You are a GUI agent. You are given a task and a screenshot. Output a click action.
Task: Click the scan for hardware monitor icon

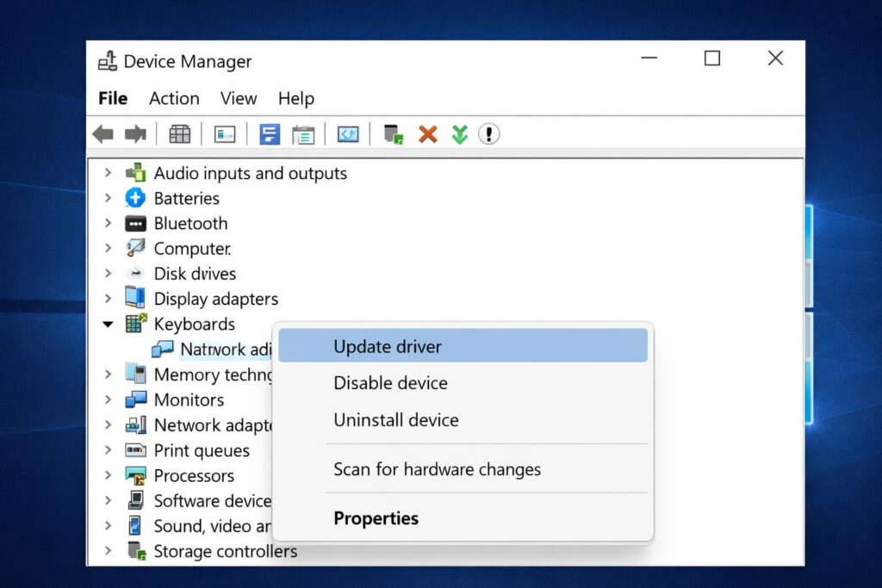[x=348, y=134]
